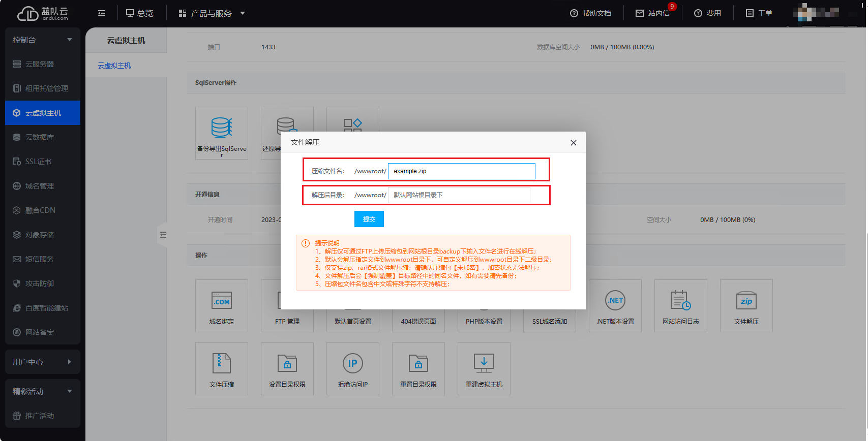Open the 重建虚拟主机 icon
The height and width of the screenshot is (441, 868).
(x=484, y=364)
